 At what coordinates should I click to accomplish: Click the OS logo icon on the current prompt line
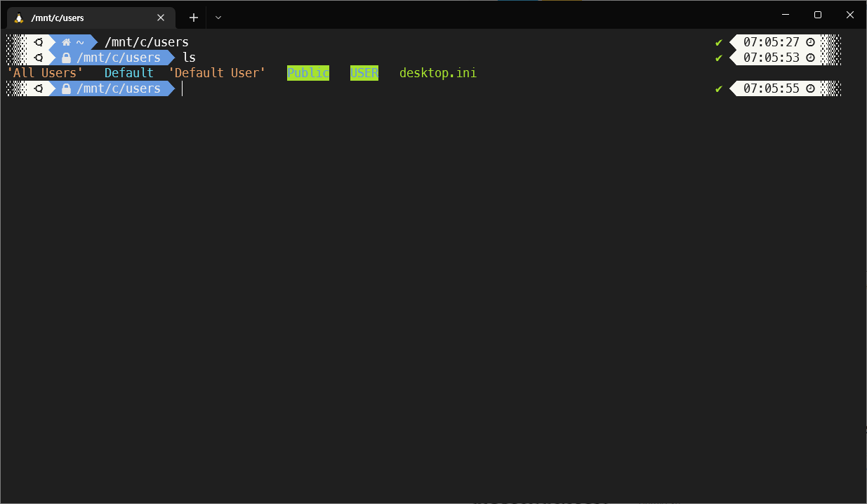coord(39,88)
